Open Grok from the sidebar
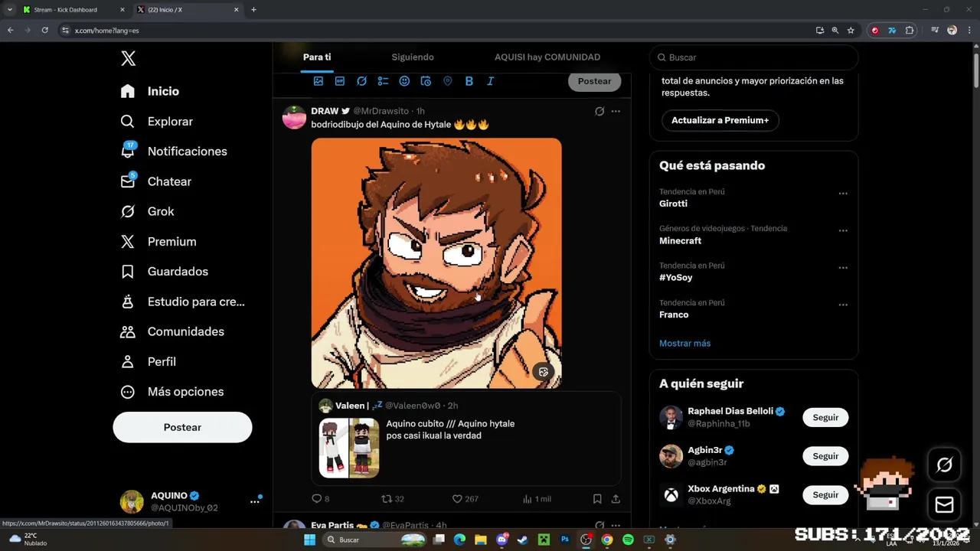The height and width of the screenshot is (551, 980). click(x=147, y=211)
